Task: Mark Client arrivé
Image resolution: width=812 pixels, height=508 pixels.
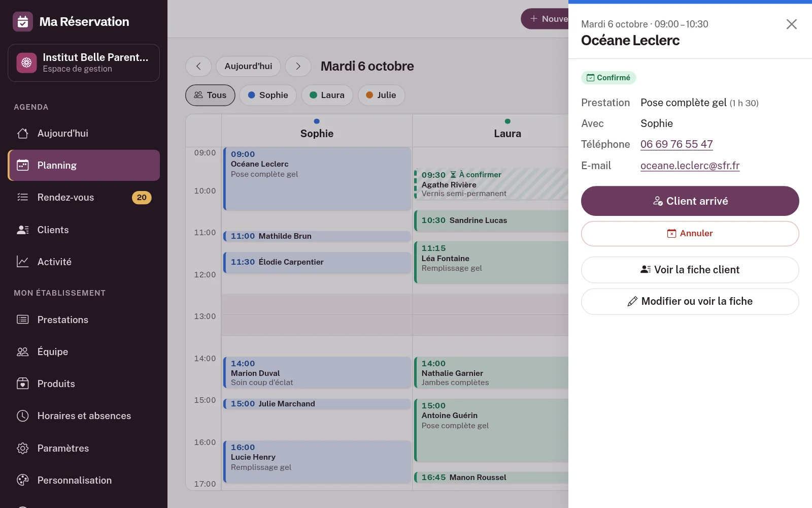Action: (690, 201)
